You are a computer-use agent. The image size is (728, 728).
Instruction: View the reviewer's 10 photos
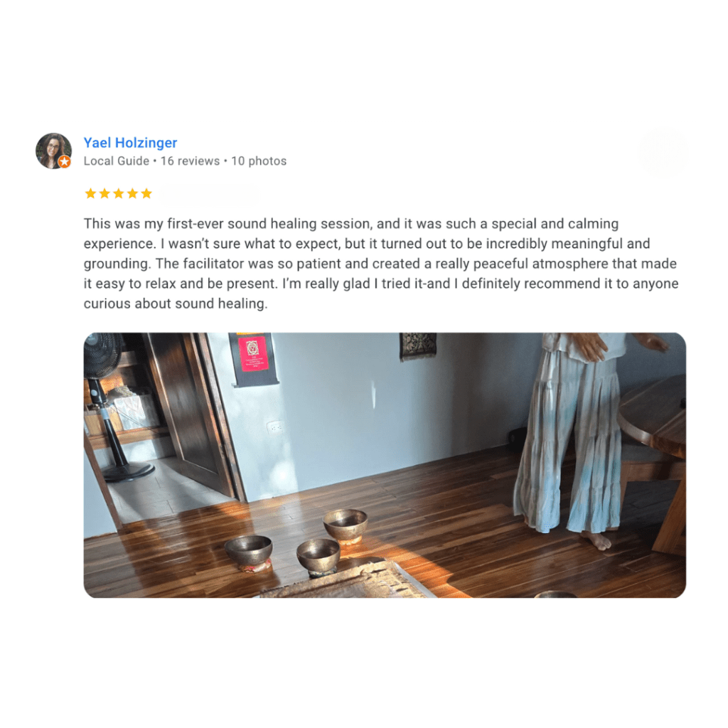coord(259,161)
